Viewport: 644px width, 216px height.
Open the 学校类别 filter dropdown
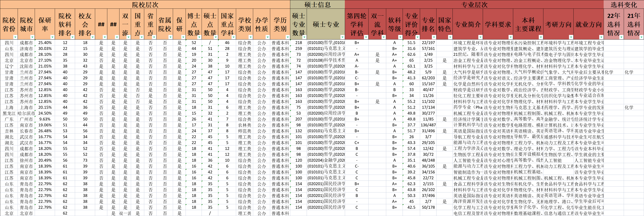click(251, 37)
